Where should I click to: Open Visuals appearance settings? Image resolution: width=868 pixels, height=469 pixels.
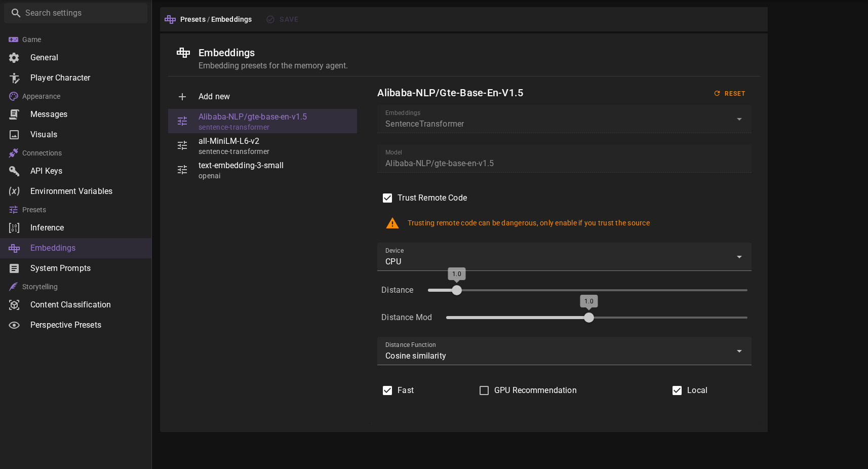76,135
